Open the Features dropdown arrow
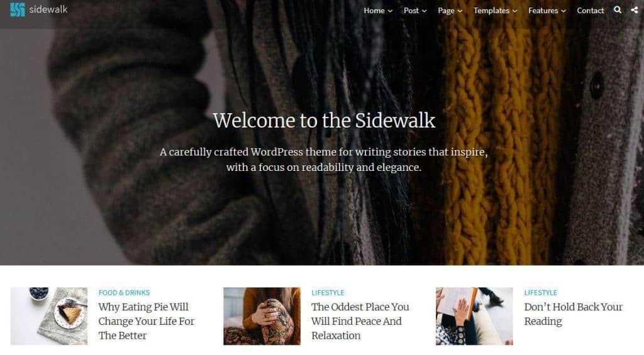This screenshot has height=355, width=644. pyautogui.click(x=563, y=11)
